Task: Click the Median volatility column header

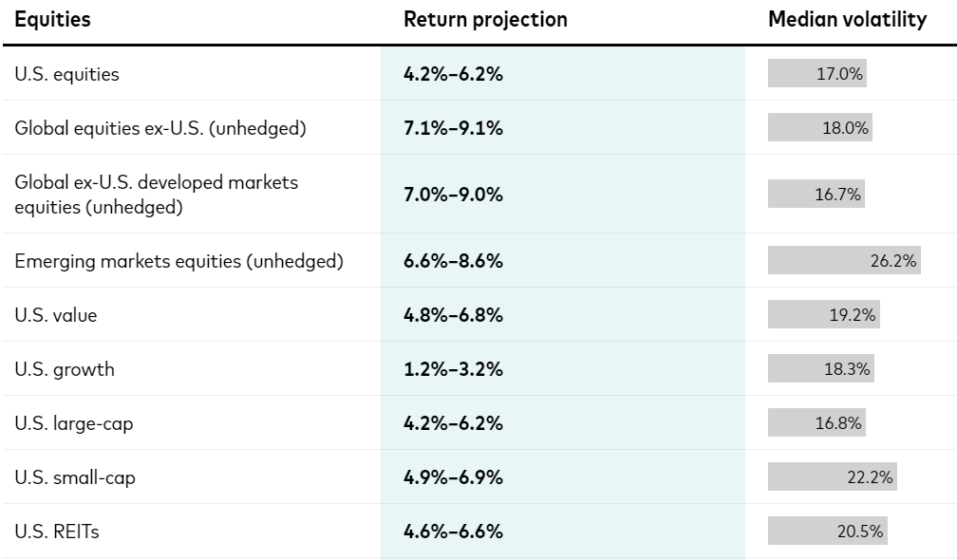Action: [847, 20]
